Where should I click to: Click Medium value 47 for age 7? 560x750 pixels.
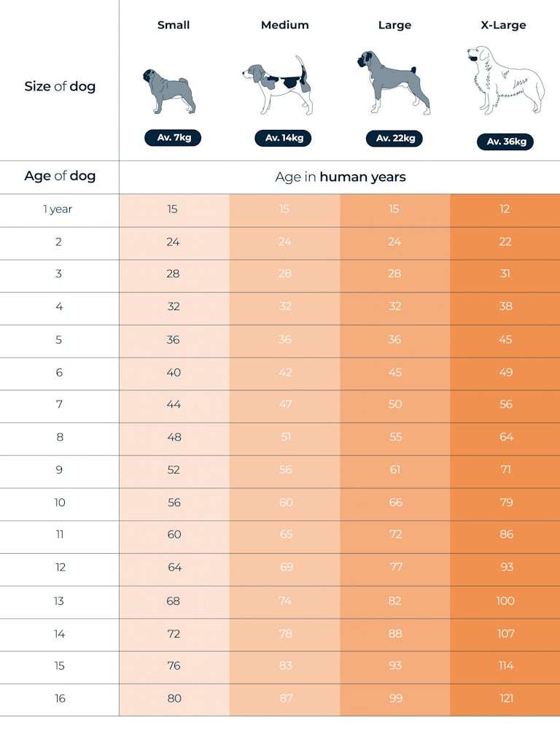click(286, 404)
